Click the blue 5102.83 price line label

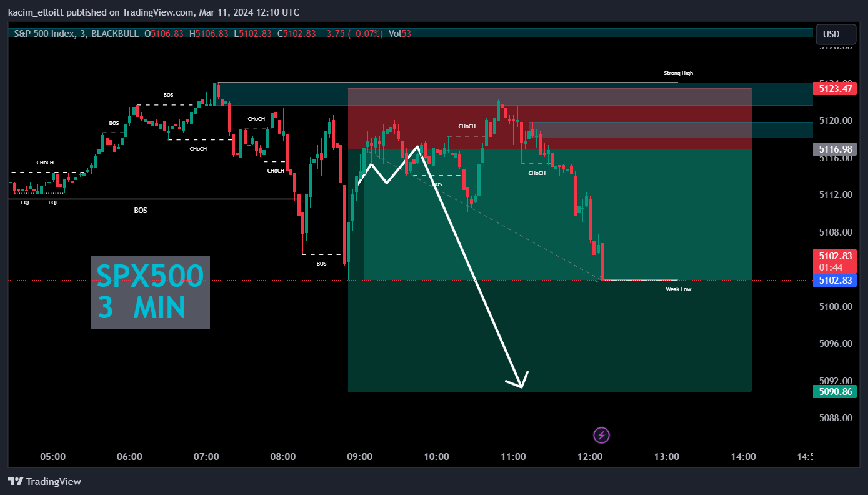[834, 281]
